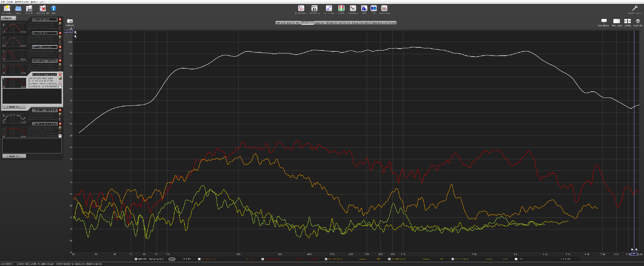Toggle the THD trace checkbox
The height and width of the screenshot is (266, 644).
(516, 259)
